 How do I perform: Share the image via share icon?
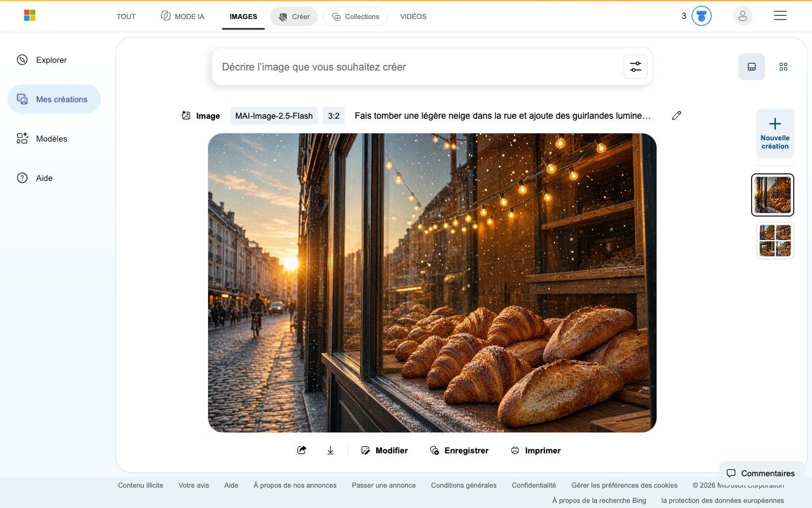tap(302, 450)
